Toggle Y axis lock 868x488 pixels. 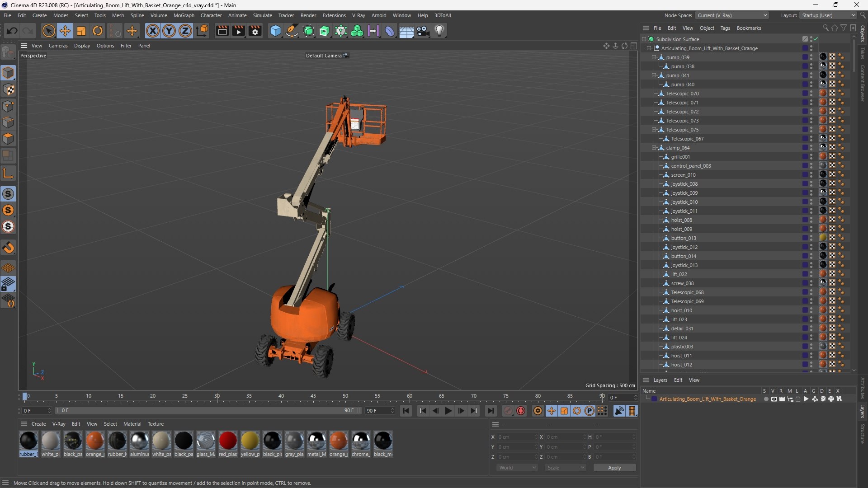coord(169,31)
